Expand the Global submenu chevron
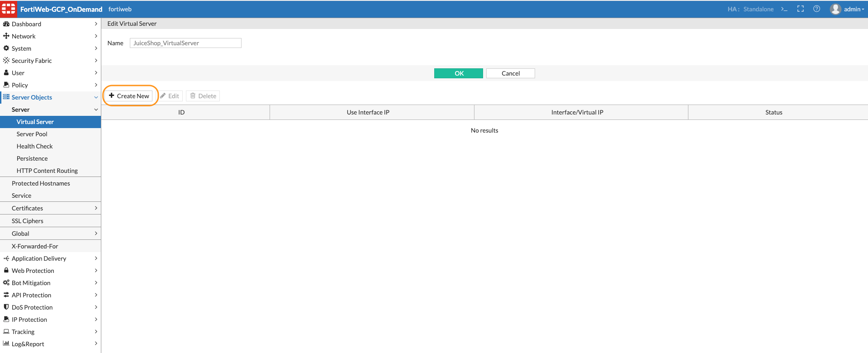The width and height of the screenshot is (868, 353). point(96,234)
